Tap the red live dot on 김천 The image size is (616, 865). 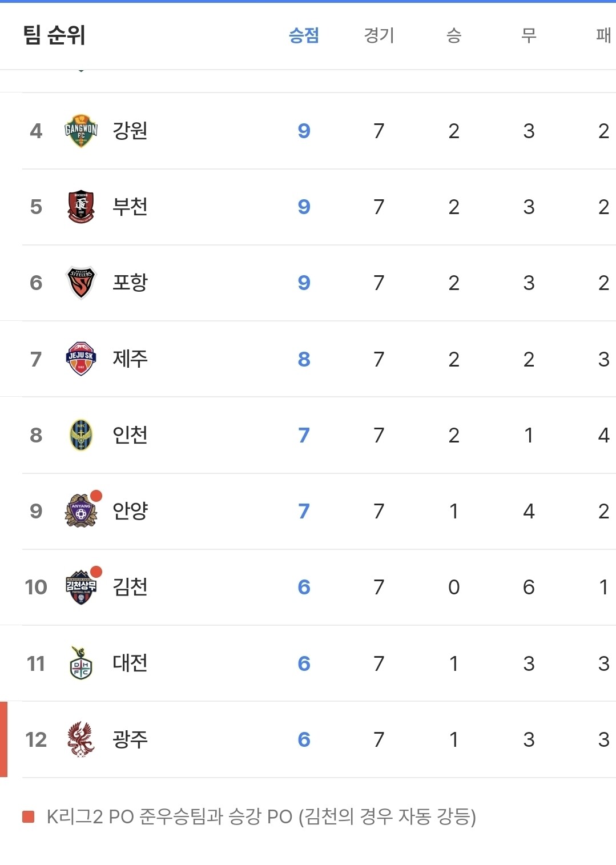[96, 572]
